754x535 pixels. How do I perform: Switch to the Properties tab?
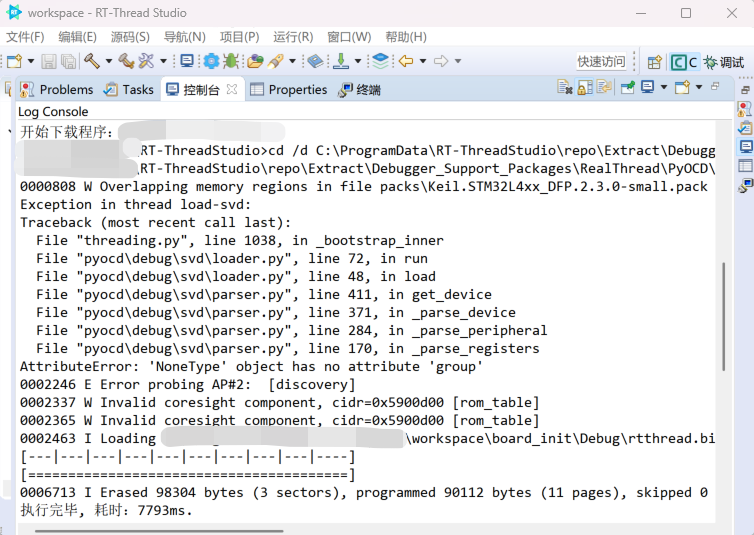(x=289, y=89)
